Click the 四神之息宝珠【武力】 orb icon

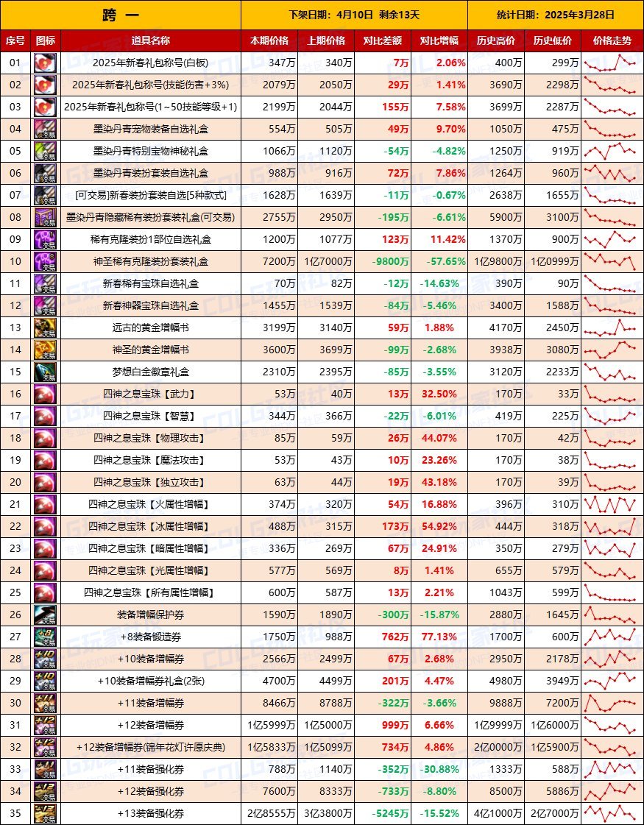point(46,394)
